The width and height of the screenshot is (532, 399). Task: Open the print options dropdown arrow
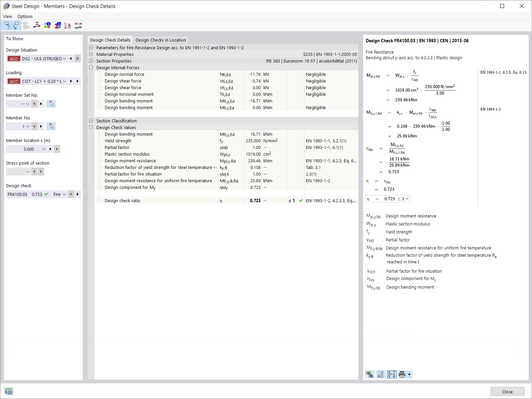410,374
